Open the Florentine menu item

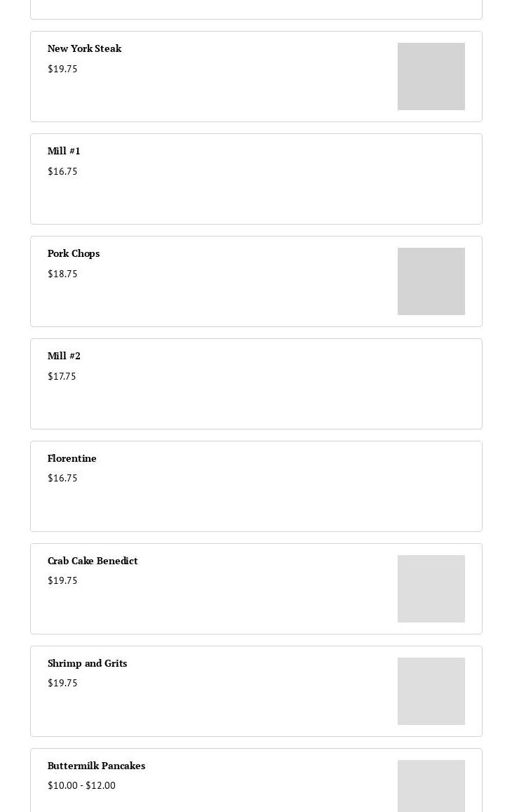point(256,486)
